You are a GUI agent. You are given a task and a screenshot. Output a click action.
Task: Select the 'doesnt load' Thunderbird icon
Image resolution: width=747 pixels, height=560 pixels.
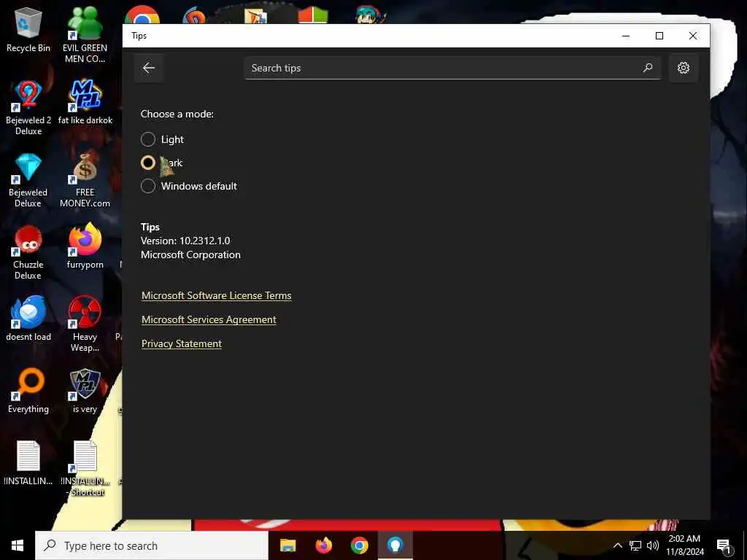point(28,318)
